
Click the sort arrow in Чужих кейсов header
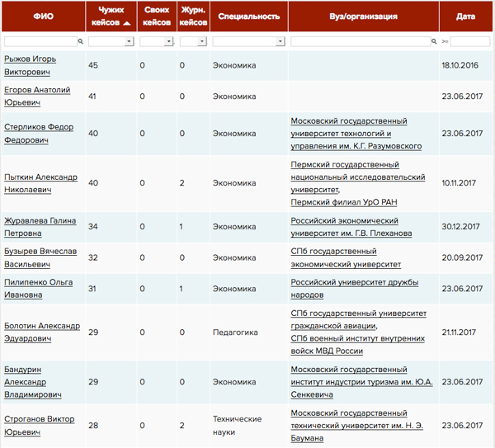(x=127, y=24)
